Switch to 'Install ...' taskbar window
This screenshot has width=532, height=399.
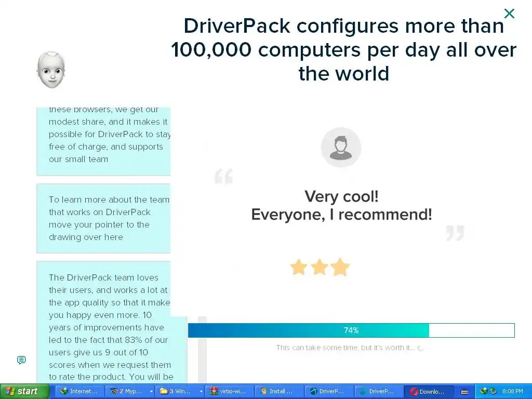[x=279, y=391]
